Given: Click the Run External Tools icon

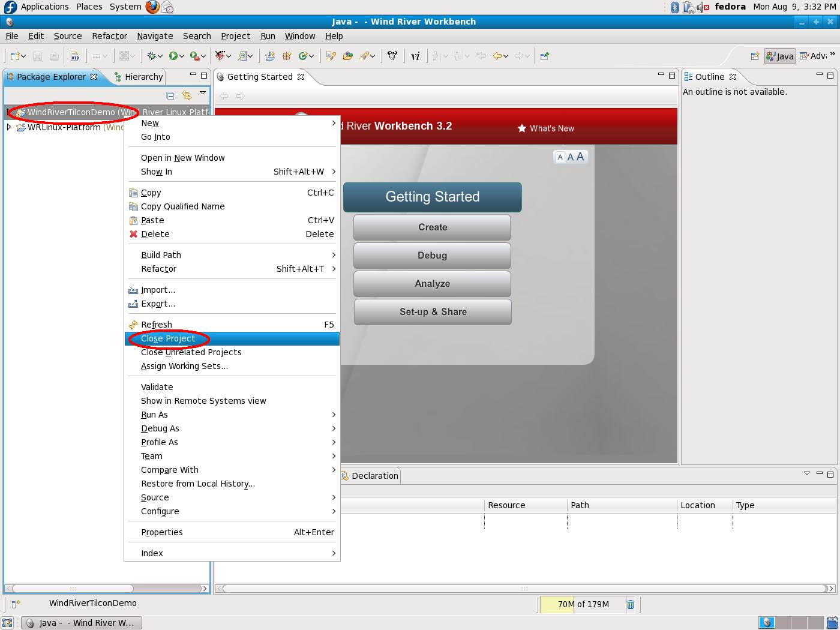Looking at the screenshot, I should tap(194, 56).
